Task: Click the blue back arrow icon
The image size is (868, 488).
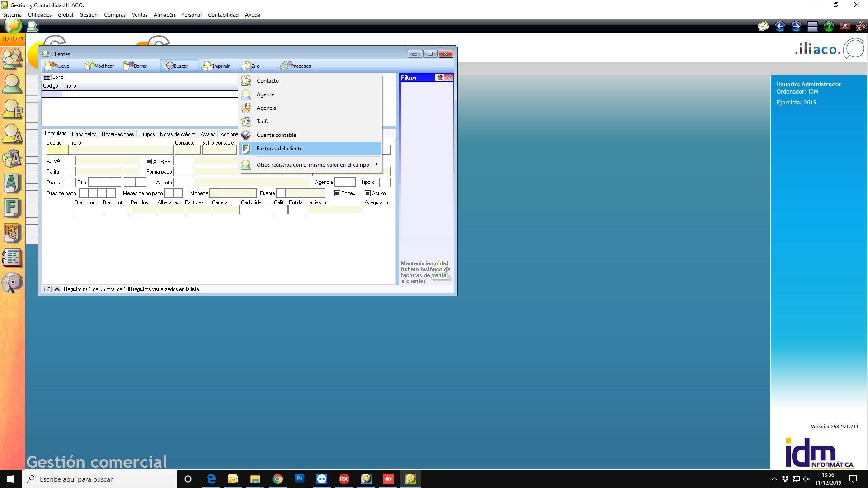Action: 780,26
